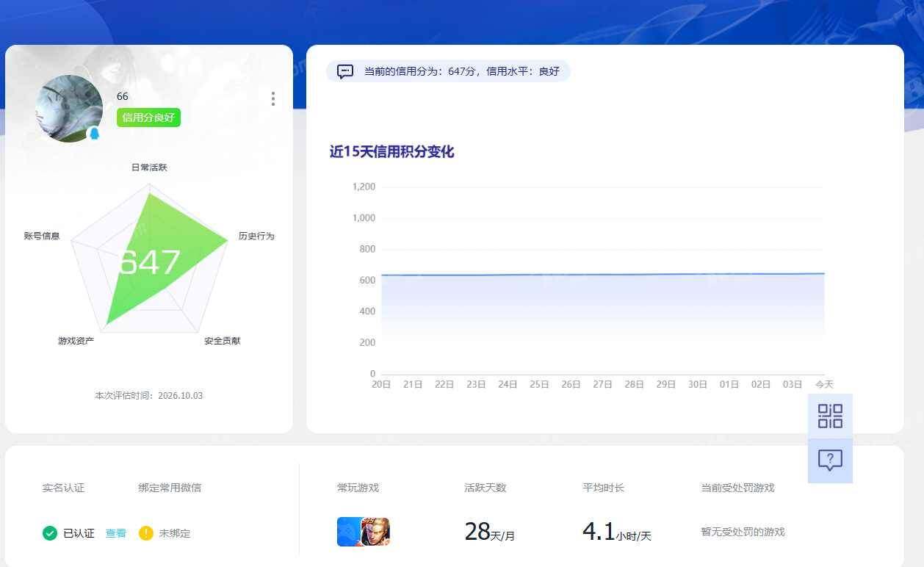The height and width of the screenshot is (567, 924).
Task: Click the 查看 link next to 已认证
Action: tap(116, 533)
